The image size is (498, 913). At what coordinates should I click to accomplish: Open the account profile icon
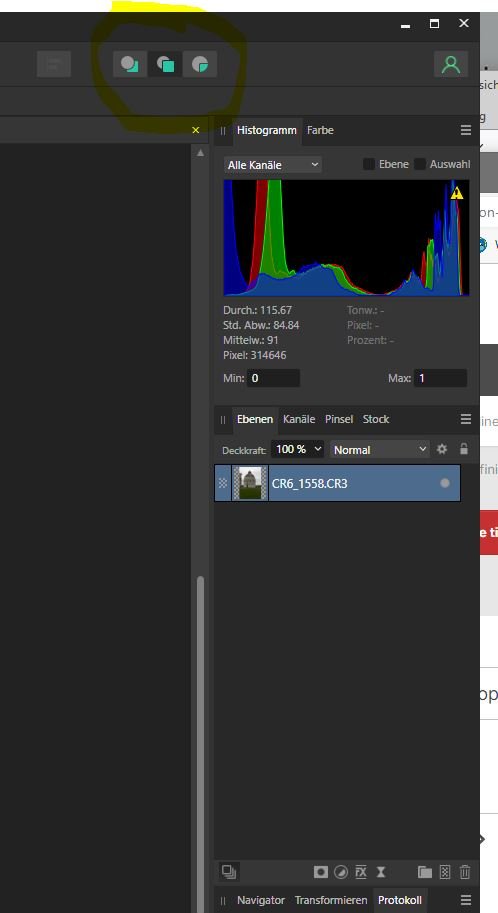coord(451,64)
